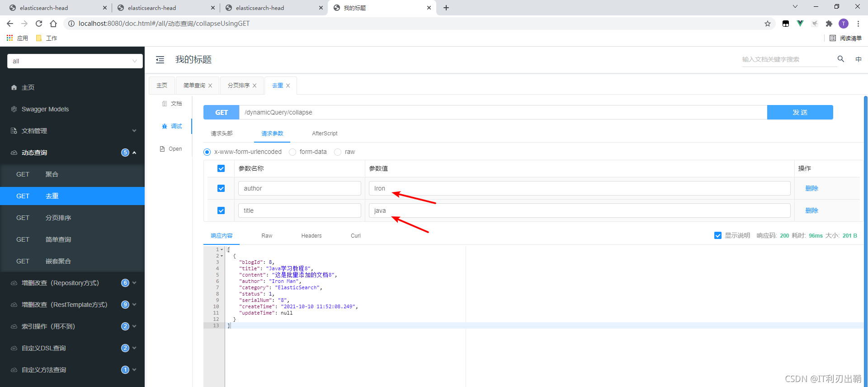
Task: Click the document search magnifier icon
Action: pos(841,59)
